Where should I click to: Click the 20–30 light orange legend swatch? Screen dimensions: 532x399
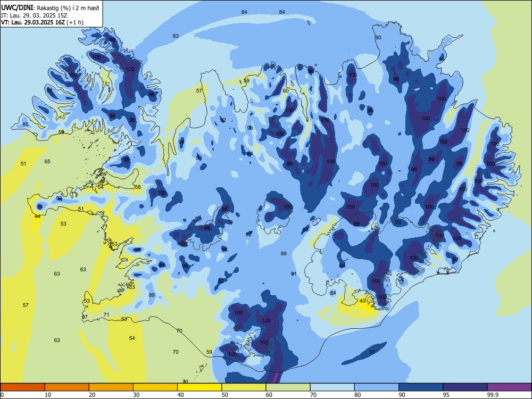[x=111, y=387]
